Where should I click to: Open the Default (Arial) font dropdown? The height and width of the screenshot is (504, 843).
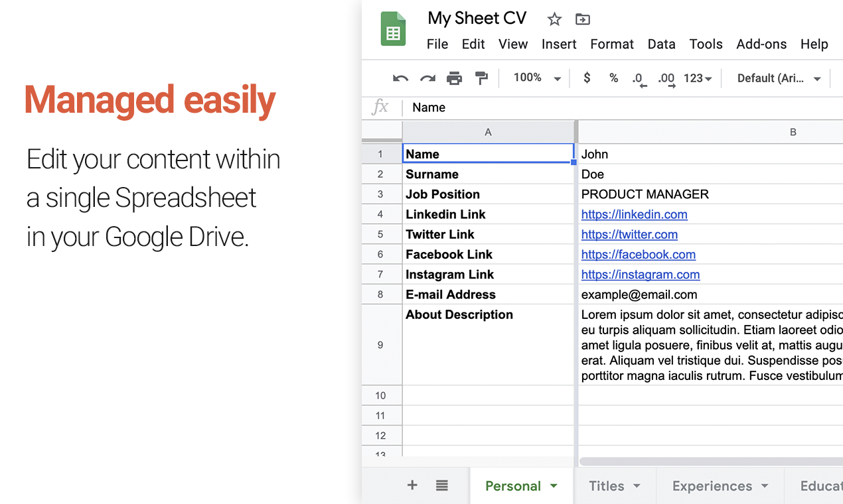tap(779, 78)
